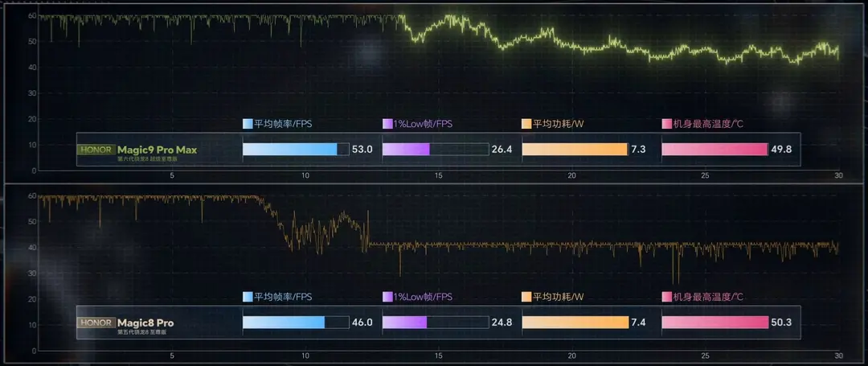Screen dimensions: 868x366
Task: Click the pink temperature legend swatch in Magic8 Pro chart
Action: [x=667, y=297]
